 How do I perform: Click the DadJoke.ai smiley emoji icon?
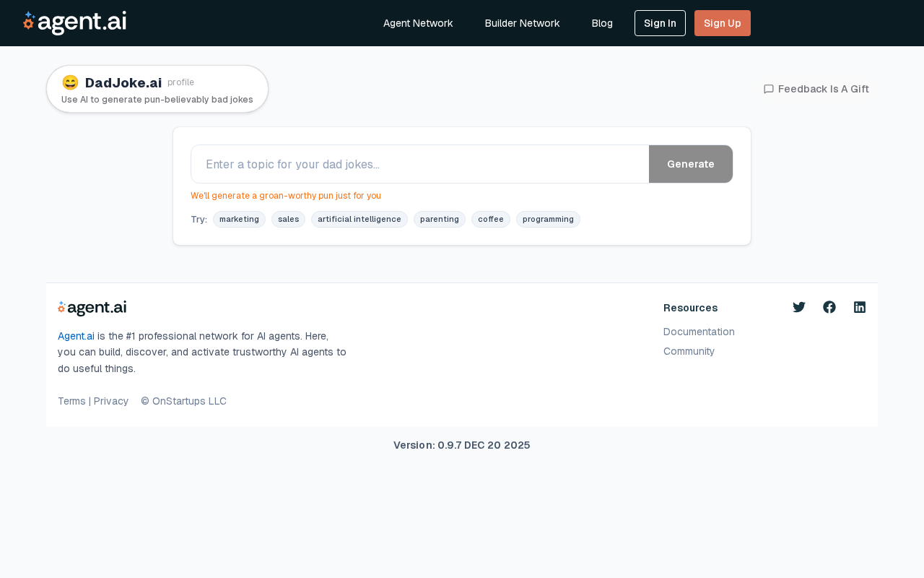[70, 83]
